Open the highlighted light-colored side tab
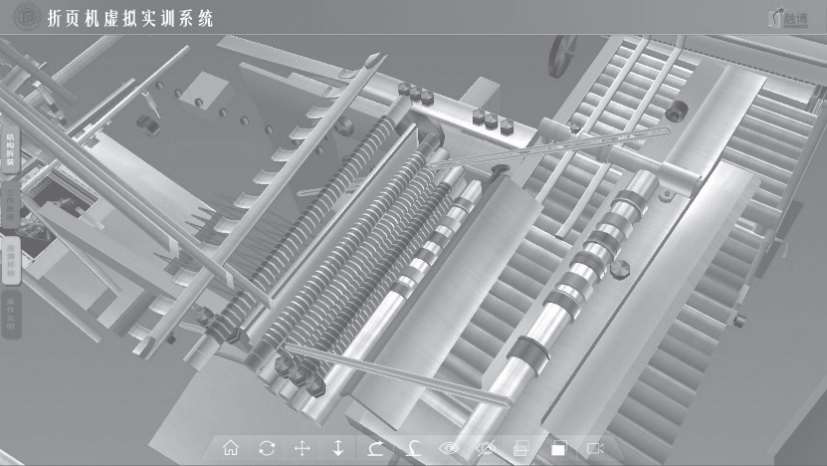Image resolution: width=827 pixels, height=466 pixels. click(x=11, y=259)
